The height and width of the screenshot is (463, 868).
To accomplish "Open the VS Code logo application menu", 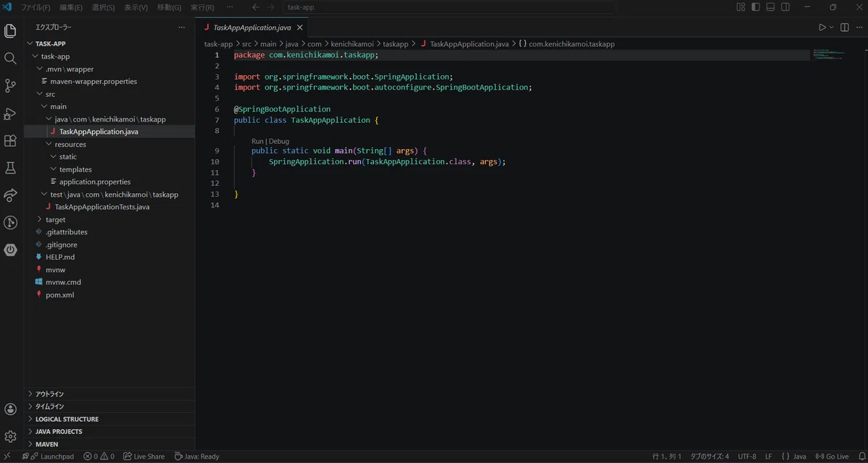I will pos(8,7).
